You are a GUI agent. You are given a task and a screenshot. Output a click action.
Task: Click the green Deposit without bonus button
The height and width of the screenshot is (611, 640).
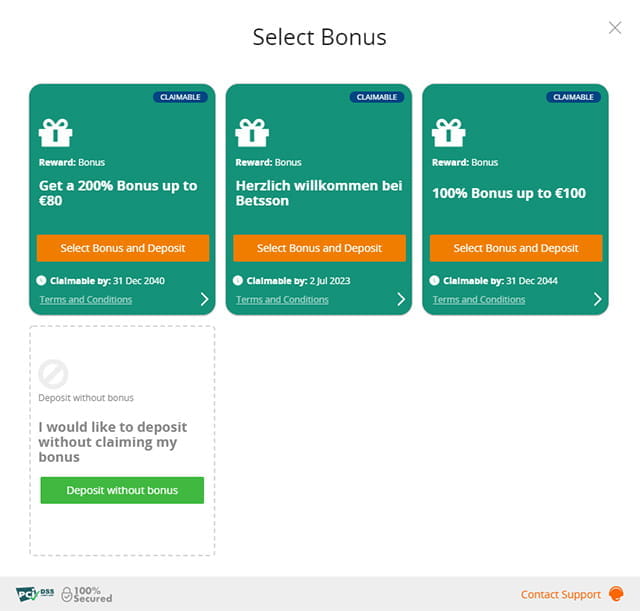pyautogui.click(x=122, y=490)
